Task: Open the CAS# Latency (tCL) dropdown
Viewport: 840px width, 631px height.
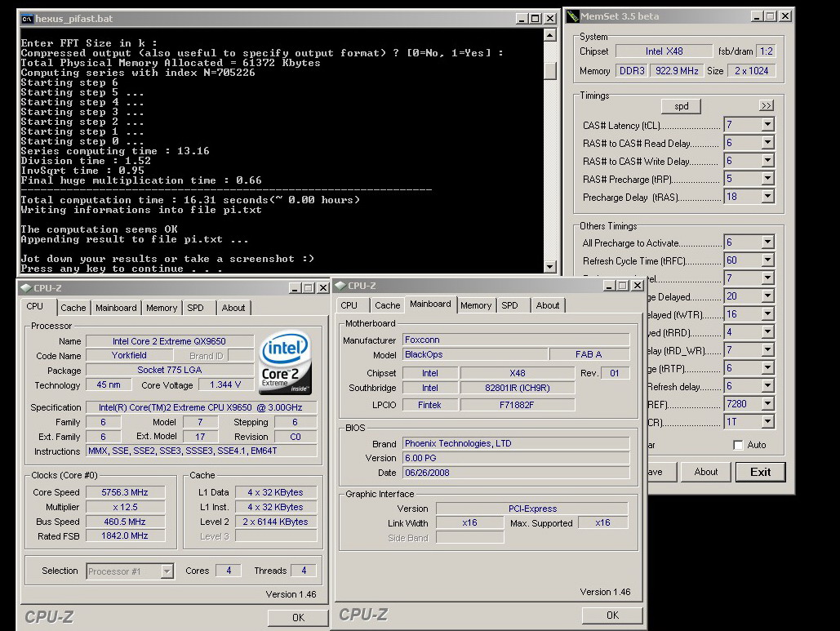Action: (x=767, y=125)
